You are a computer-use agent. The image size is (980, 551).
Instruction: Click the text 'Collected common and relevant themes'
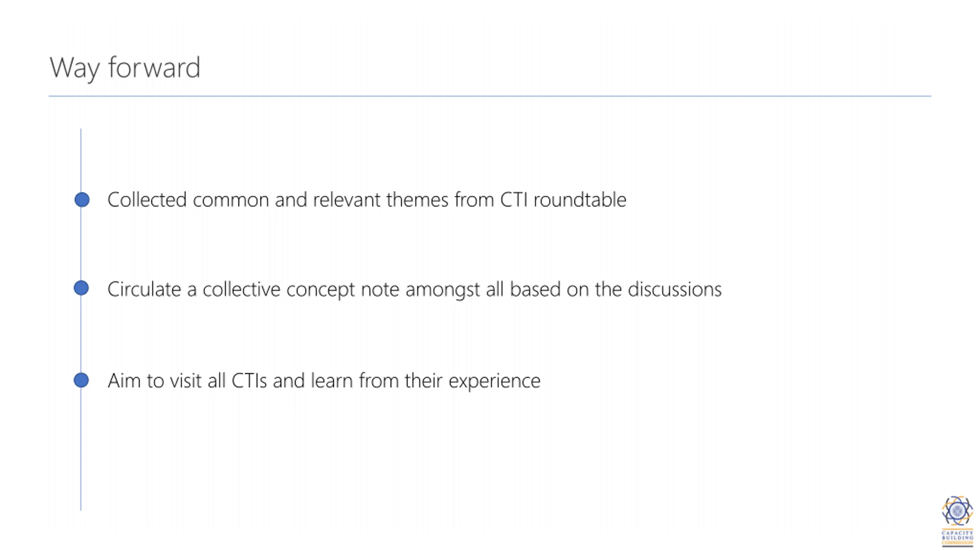tap(278, 200)
